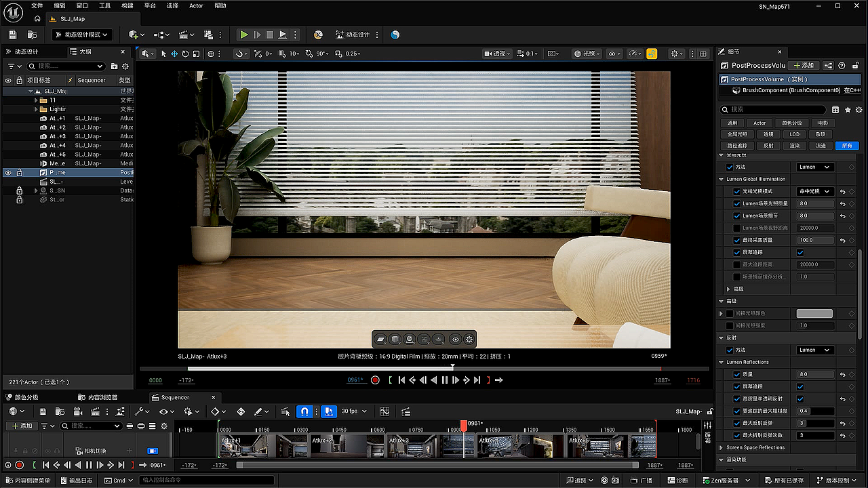Click the Stop simulation square button

click(269, 35)
